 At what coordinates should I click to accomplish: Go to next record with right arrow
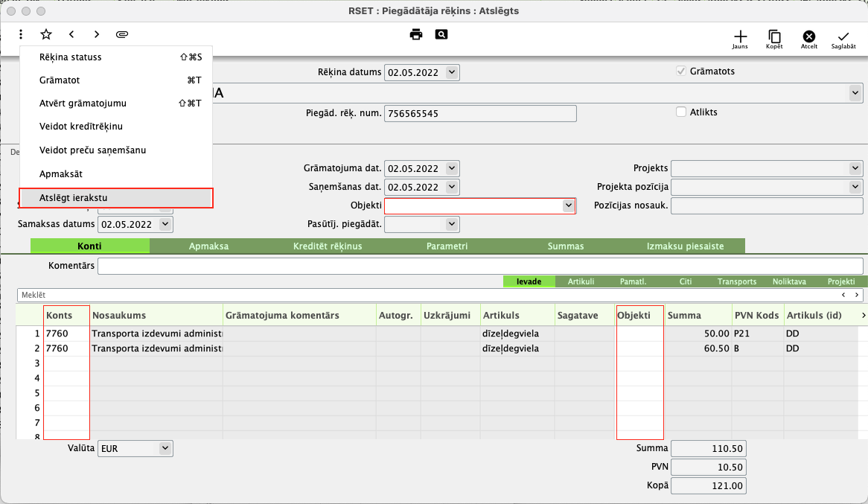coord(97,34)
